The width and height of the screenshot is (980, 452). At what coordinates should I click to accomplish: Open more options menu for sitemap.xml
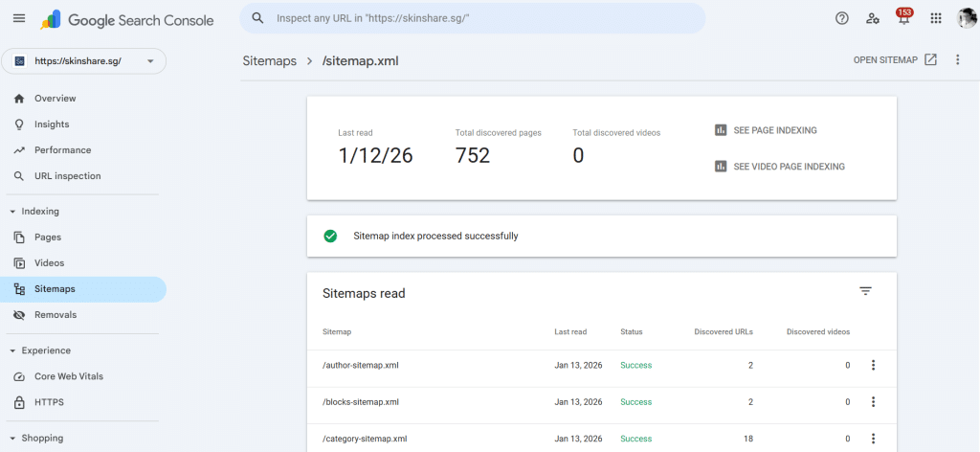[x=957, y=60]
